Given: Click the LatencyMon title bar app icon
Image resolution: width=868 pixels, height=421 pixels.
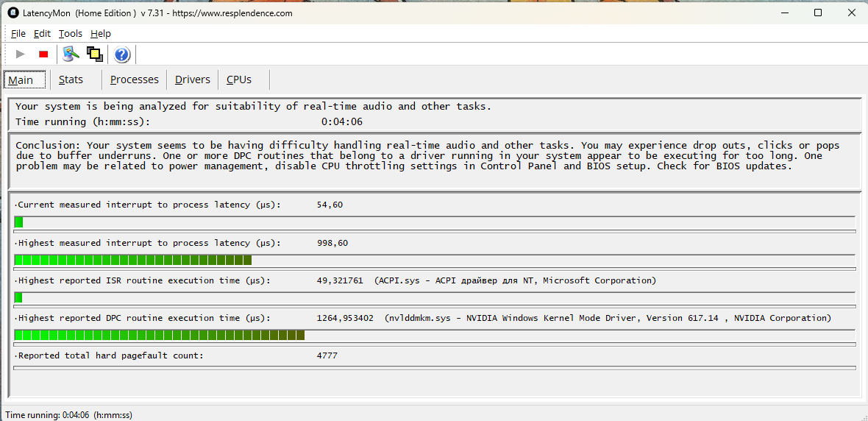Looking at the screenshot, I should coord(13,13).
